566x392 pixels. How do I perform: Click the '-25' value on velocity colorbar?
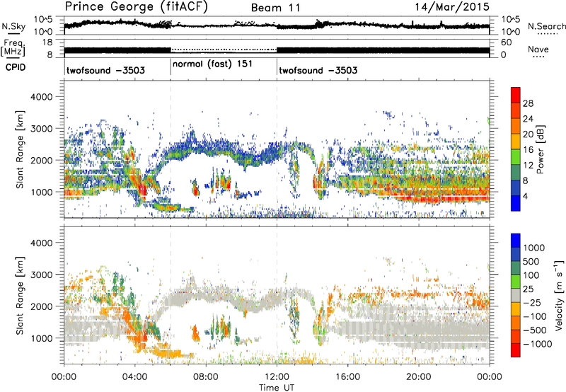[532, 302]
